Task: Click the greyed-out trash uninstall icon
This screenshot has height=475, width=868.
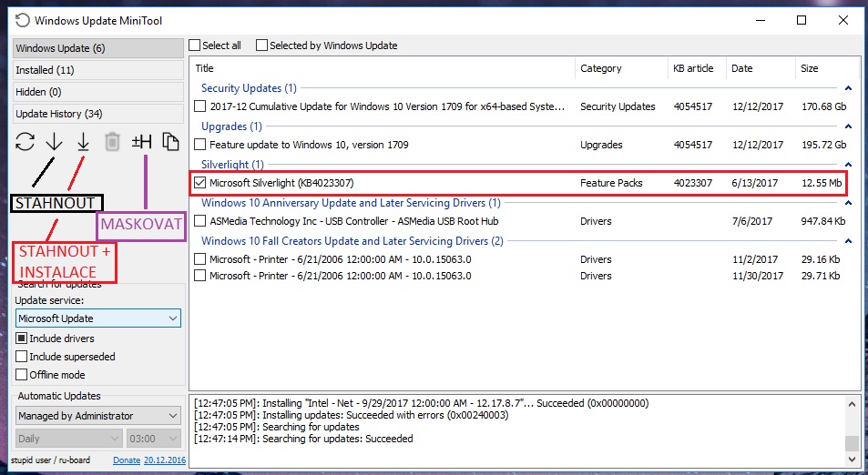Action: click(112, 142)
